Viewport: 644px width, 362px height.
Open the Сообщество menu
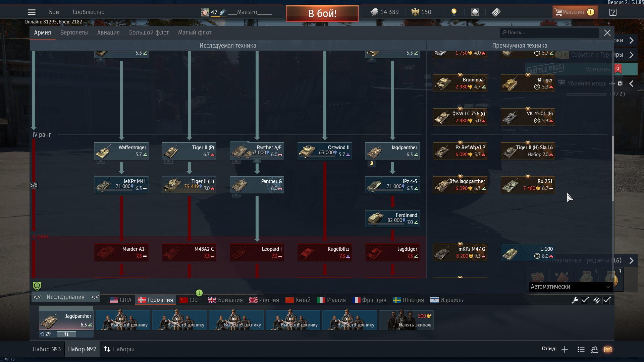tap(89, 12)
